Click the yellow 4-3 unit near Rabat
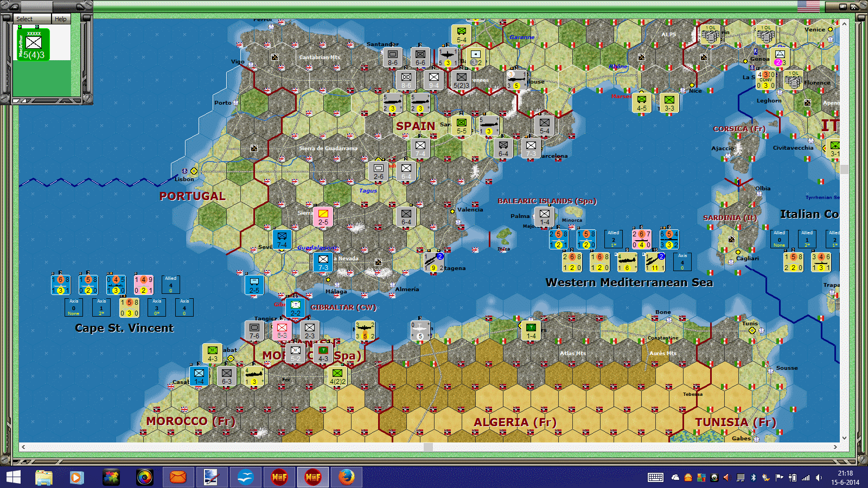Viewport: 868px width, 488px height. 212,354
